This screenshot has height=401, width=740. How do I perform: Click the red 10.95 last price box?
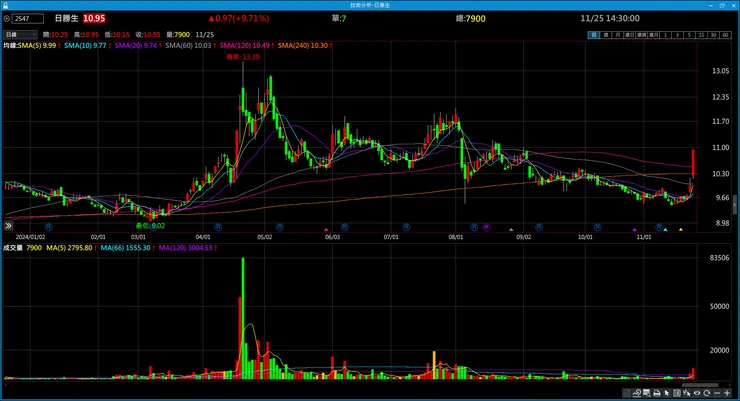pos(94,18)
